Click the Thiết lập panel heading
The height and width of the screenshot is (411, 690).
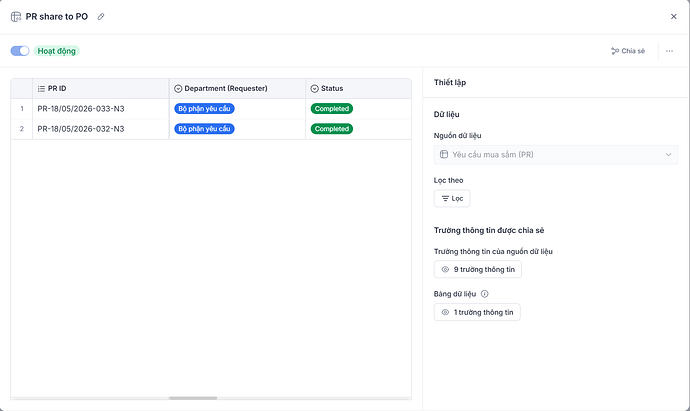(450, 82)
